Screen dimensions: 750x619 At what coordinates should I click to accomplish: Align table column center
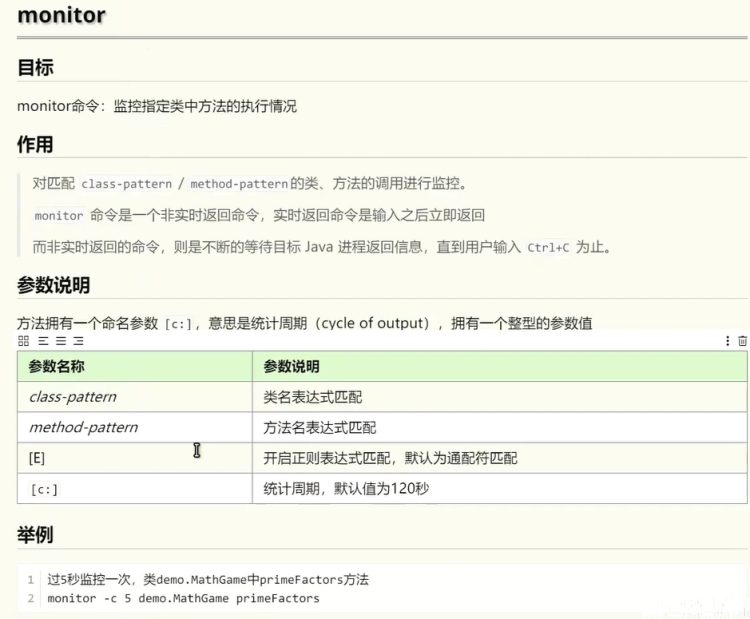(x=61, y=341)
